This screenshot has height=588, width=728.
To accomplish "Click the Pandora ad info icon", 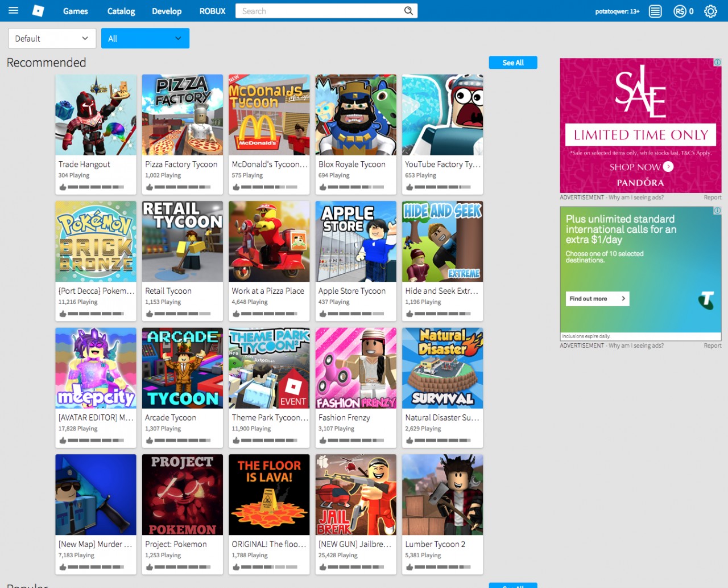I will [718, 62].
